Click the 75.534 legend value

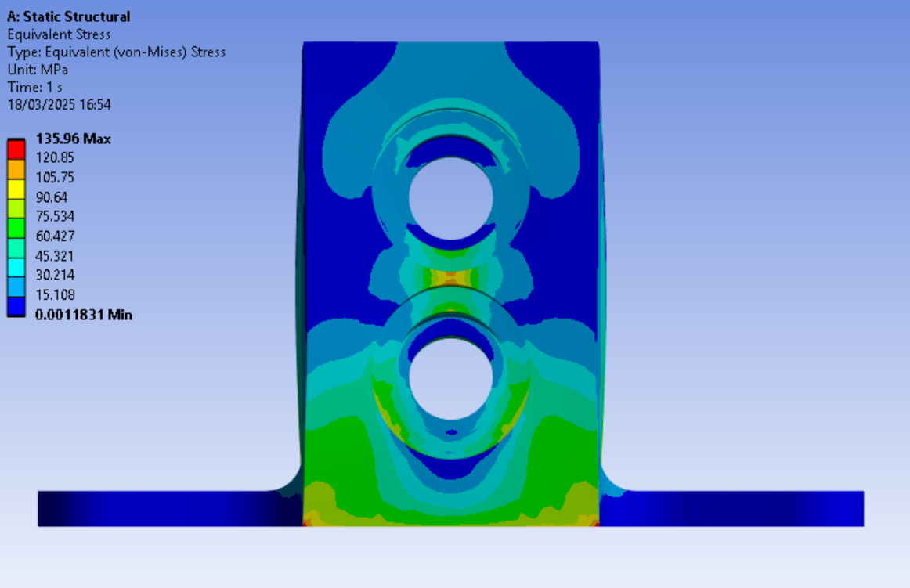click(55, 216)
